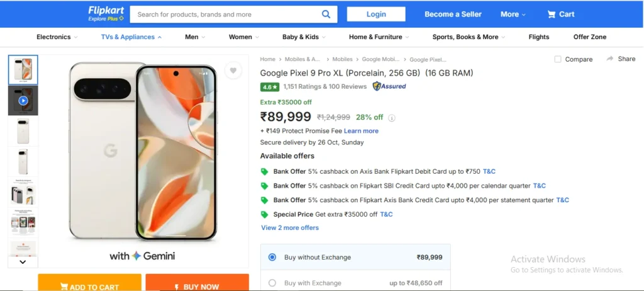The height and width of the screenshot is (291, 644).
Task: Click the Share arrow icon
Action: click(x=610, y=59)
